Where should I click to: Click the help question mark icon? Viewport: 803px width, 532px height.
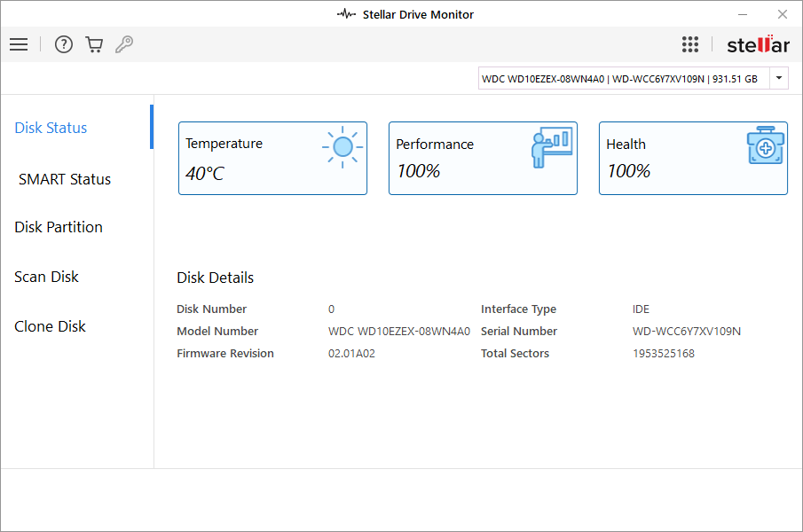[64, 44]
